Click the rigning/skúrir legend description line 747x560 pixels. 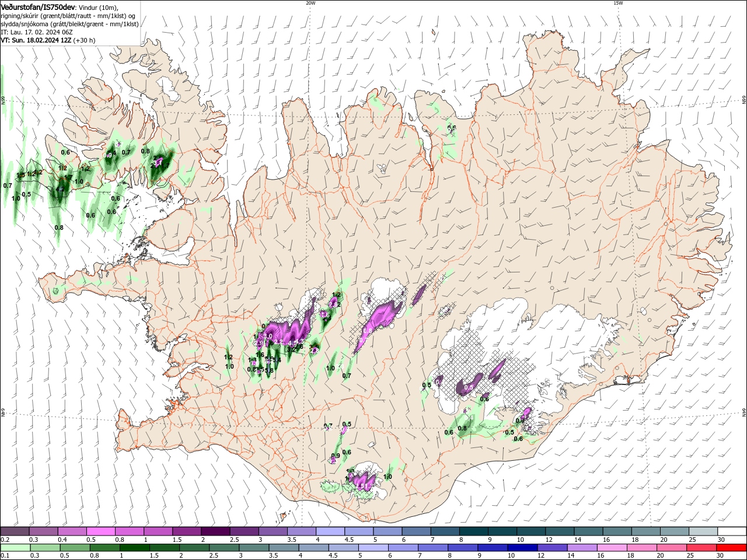(68, 16)
